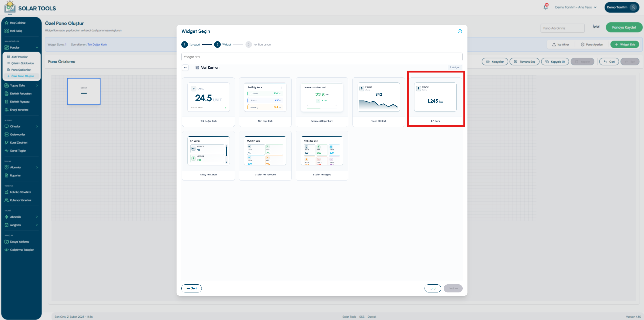The image size is (644, 320).
Task: Open Özel Pano Oluştur submenu item
Action: [22, 76]
